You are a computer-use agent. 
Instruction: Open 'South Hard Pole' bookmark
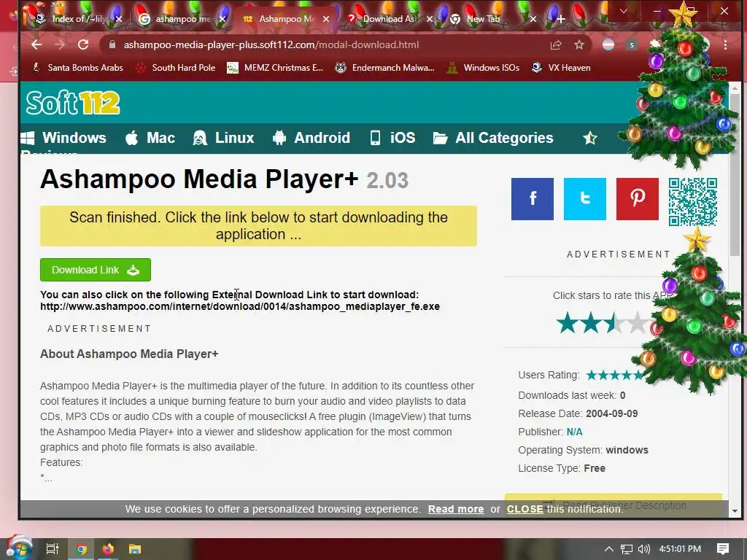[x=176, y=68]
